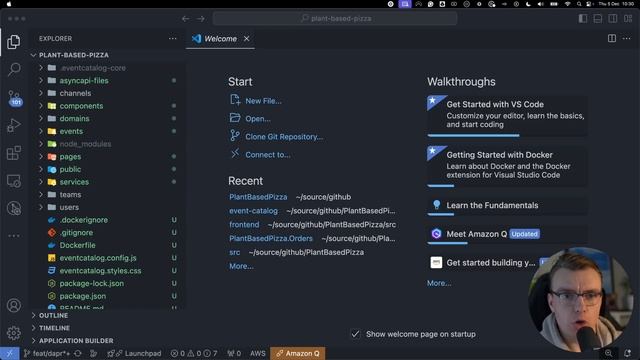Select the Welcome tab

pos(220,39)
